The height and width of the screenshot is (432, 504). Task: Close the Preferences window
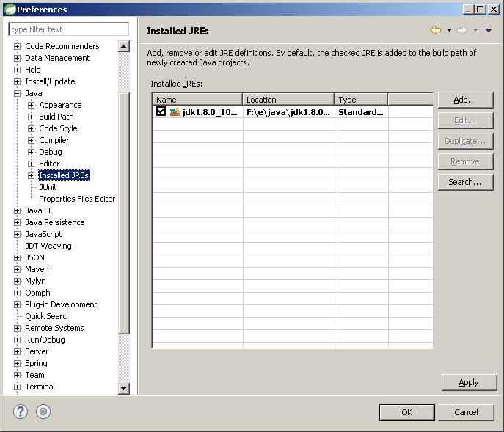[x=494, y=10]
